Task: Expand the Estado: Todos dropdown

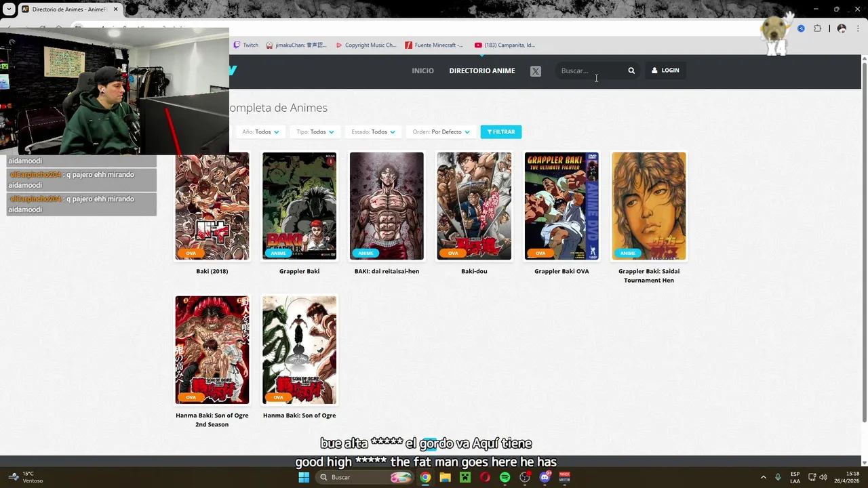Action: coord(373,132)
